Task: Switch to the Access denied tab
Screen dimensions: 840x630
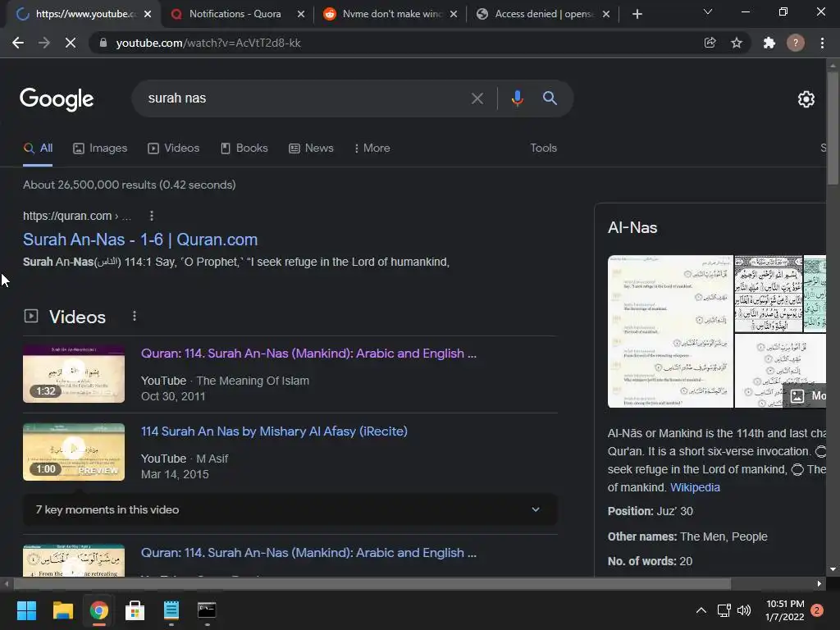Action: pyautogui.click(x=544, y=14)
